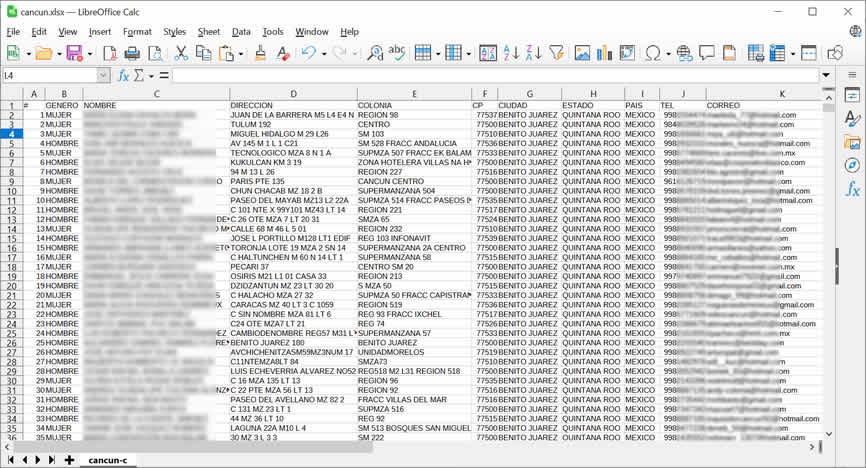
Task: Click the Insert Rows icon
Action: [423, 53]
